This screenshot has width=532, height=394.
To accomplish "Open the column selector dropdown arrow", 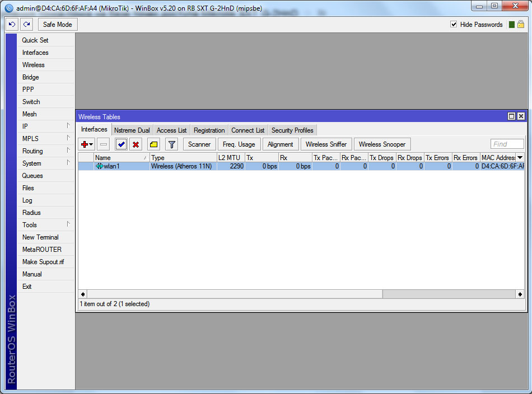I will point(520,158).
